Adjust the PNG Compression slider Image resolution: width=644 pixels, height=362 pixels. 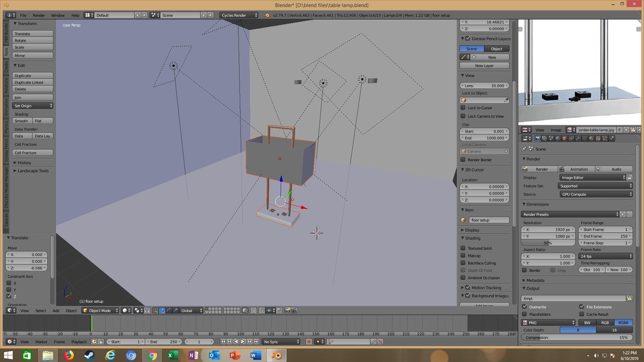tap(577, 338)
